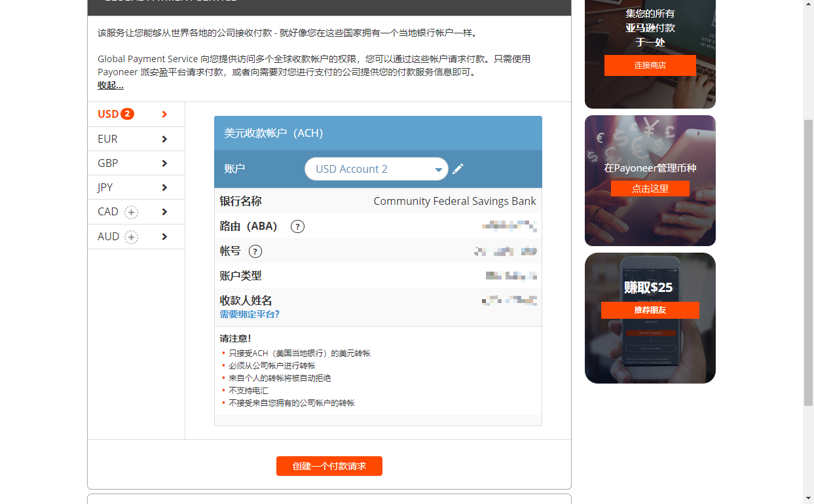Click the 点击这里 button
Viewport: 814px width, 504px height.
[650, 189]
